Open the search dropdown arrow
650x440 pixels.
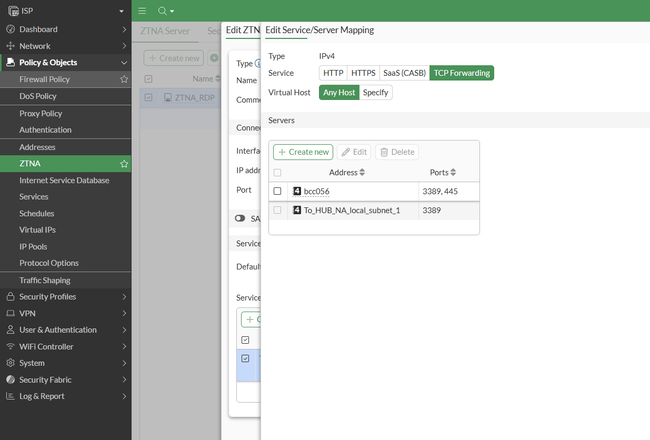(172, 11)
